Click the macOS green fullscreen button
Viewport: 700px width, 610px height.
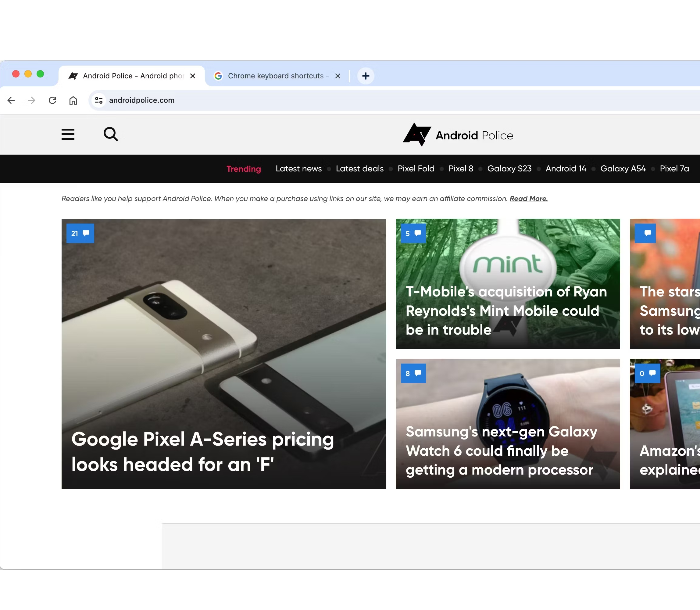click(x=40, y=74)
